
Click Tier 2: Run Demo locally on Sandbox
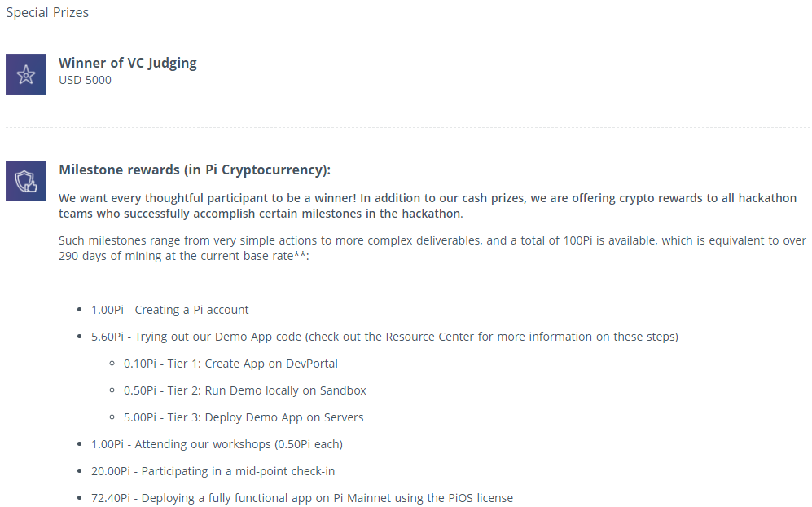coord(244,390)
